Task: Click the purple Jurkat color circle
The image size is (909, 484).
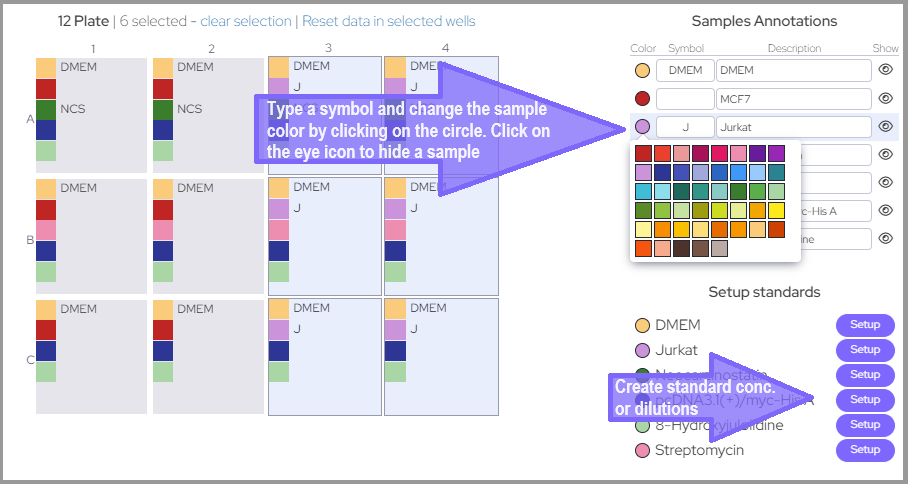Action: pyautogui.click(x=643, y=126)
